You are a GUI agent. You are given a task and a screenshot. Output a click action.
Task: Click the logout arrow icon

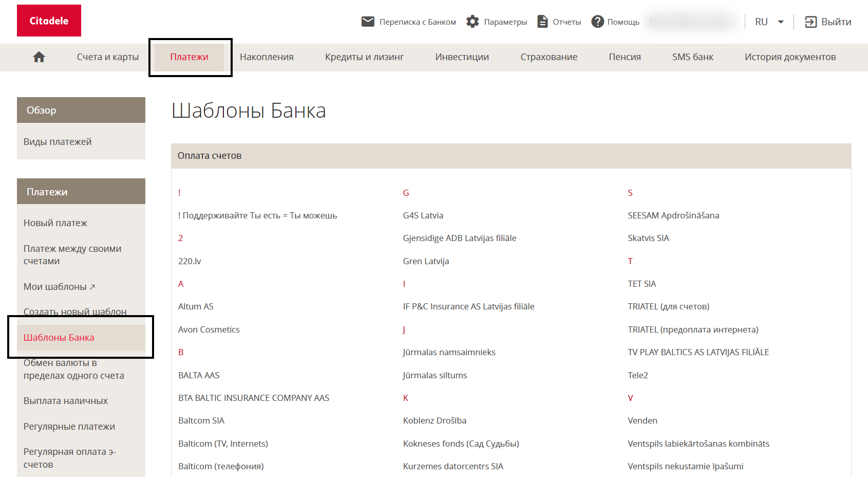[x=810, y=22]
